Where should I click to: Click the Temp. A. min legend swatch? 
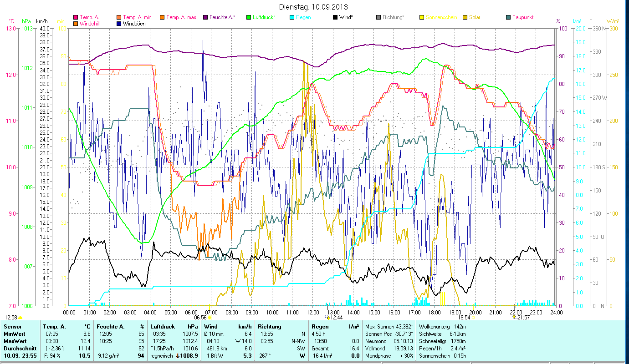[119, 17]
